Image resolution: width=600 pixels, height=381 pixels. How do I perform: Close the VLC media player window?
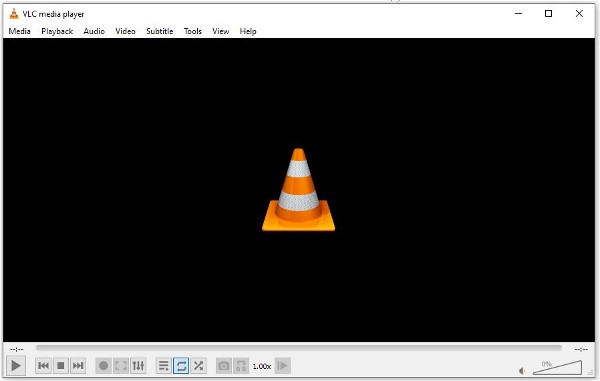click(579, 13)
